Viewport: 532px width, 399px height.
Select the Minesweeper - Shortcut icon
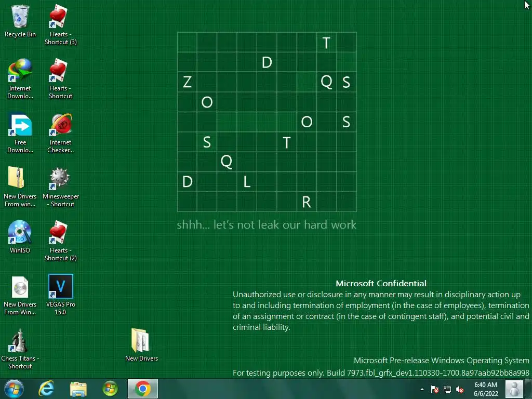pyautogui.click(x=60, y=187)
